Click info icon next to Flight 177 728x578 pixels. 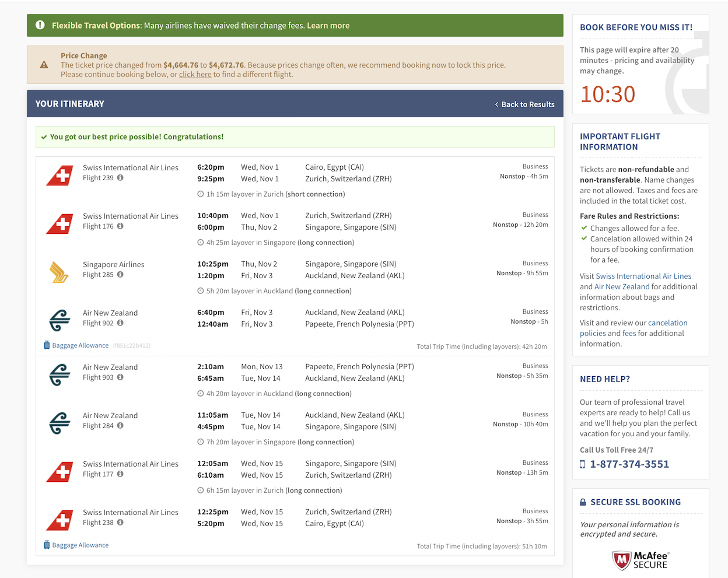[x=120, y=474]
